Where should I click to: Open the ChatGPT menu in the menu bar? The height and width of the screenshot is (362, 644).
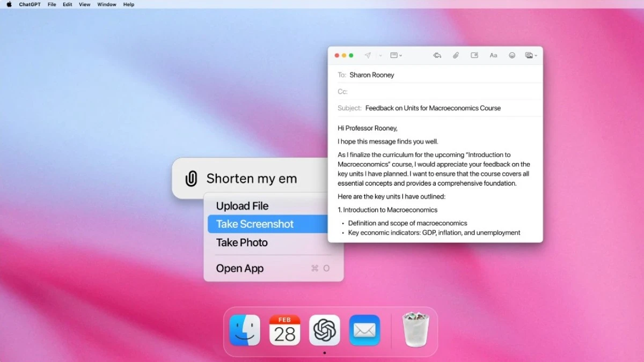tap(28, 4)
